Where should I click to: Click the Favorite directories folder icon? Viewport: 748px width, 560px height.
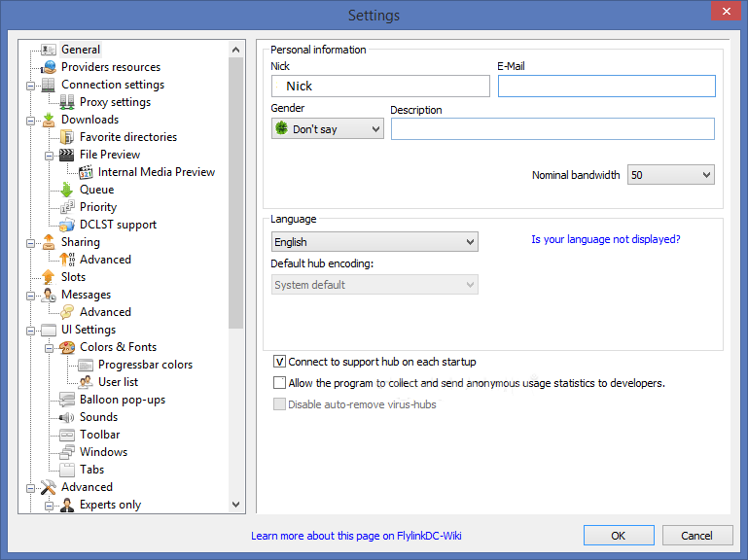click(x=67, y=137)
